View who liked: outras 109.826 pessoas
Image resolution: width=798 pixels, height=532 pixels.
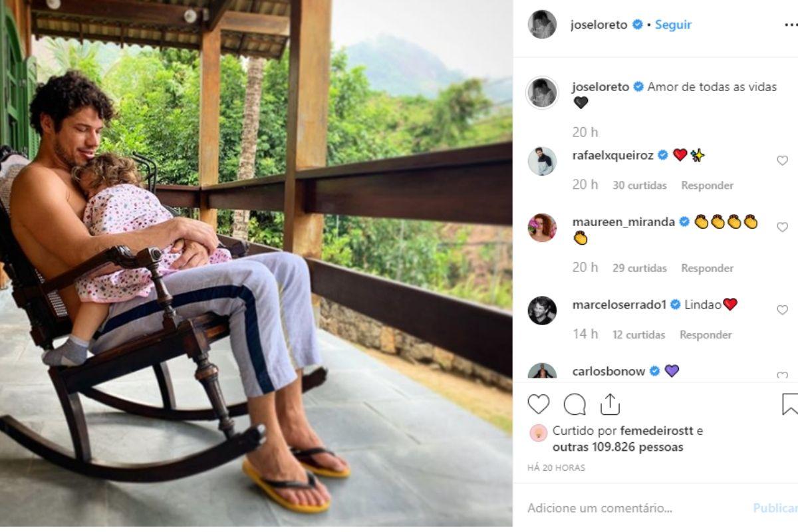click(x=618, y=448)
